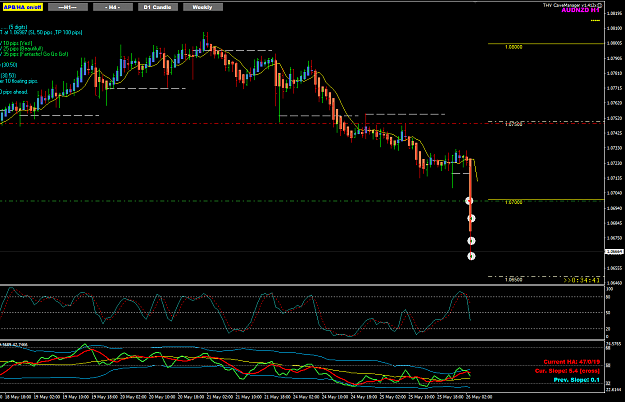Click the Prev. Slope: 0.1 readout

[576, 380]
